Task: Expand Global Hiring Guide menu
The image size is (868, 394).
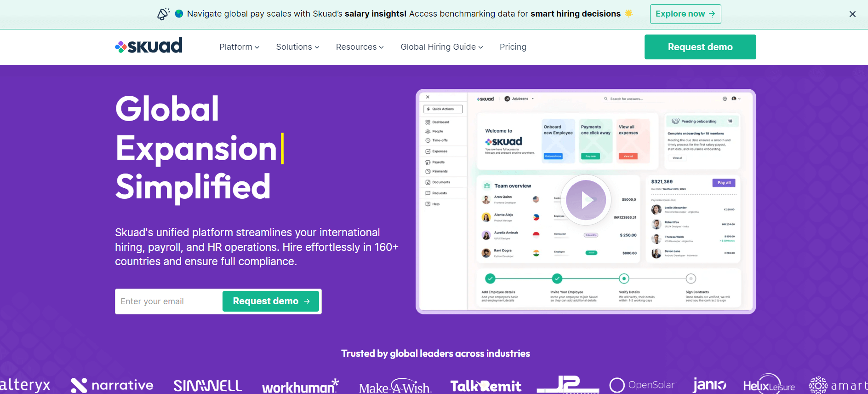Action: pyautogui.click(x=441, y=47)
